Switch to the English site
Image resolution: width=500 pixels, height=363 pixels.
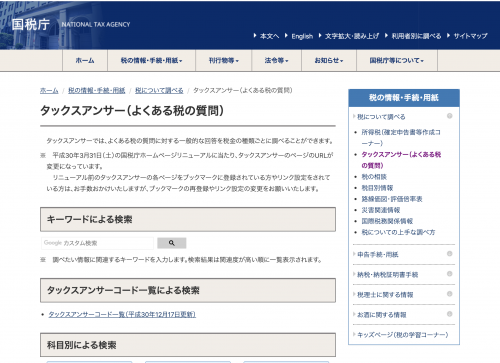(302, 36)
